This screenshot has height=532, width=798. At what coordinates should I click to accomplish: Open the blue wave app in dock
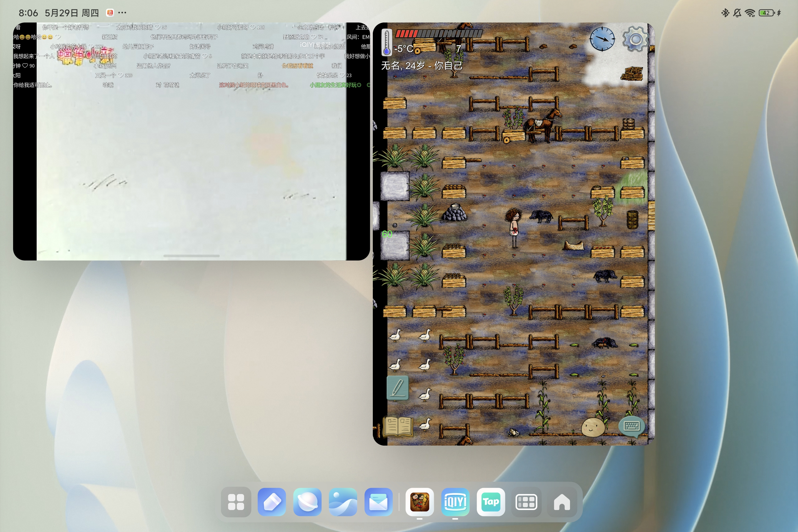coord(343,502)
